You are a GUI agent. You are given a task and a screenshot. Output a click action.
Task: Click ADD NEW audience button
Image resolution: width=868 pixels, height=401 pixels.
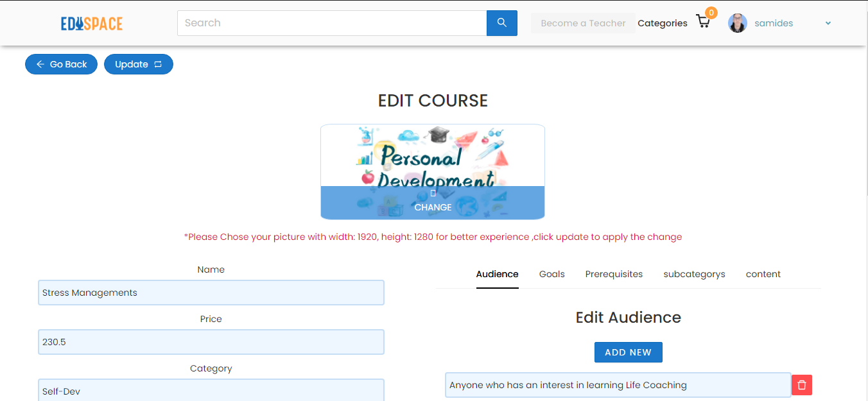pos(629,352)
